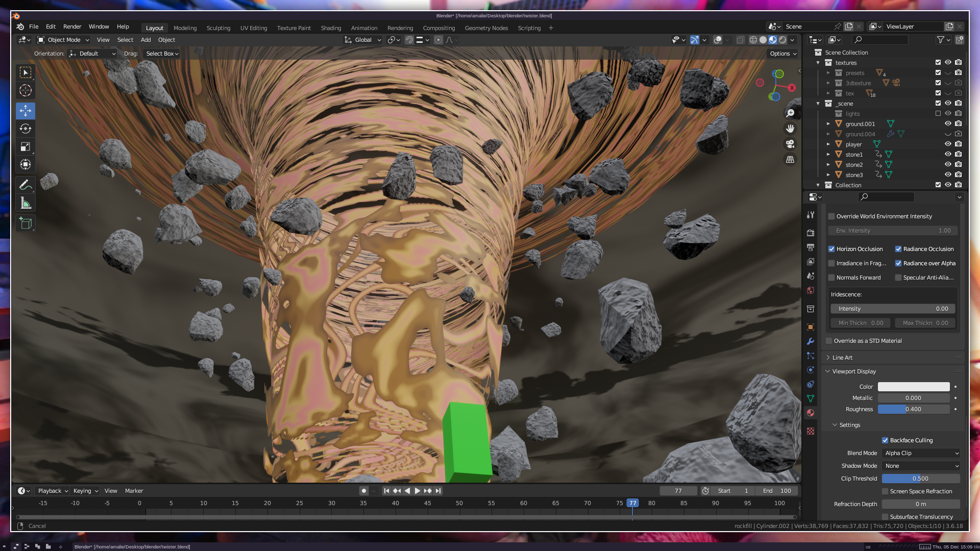This screenshot has width=980, height=551.
Task: Click the viewport Options button
Action: (783, 54)
